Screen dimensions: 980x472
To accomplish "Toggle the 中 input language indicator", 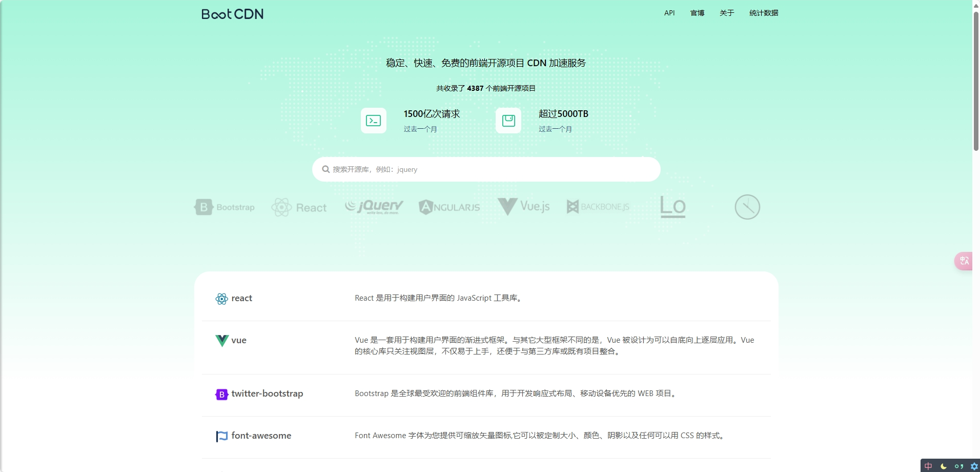I will (928, 466).
